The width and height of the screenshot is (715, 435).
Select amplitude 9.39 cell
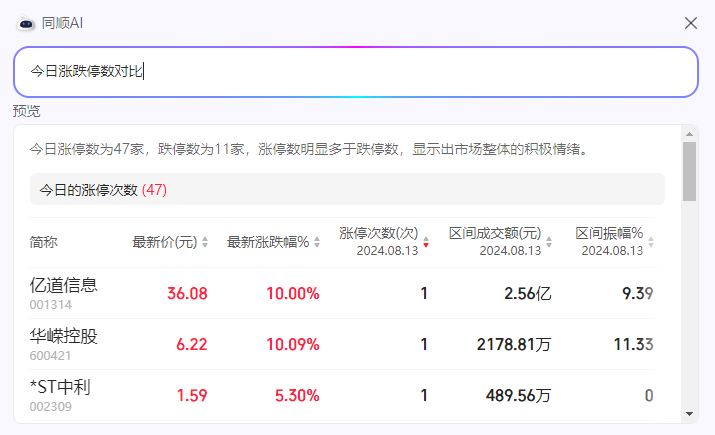click(637, 293)
